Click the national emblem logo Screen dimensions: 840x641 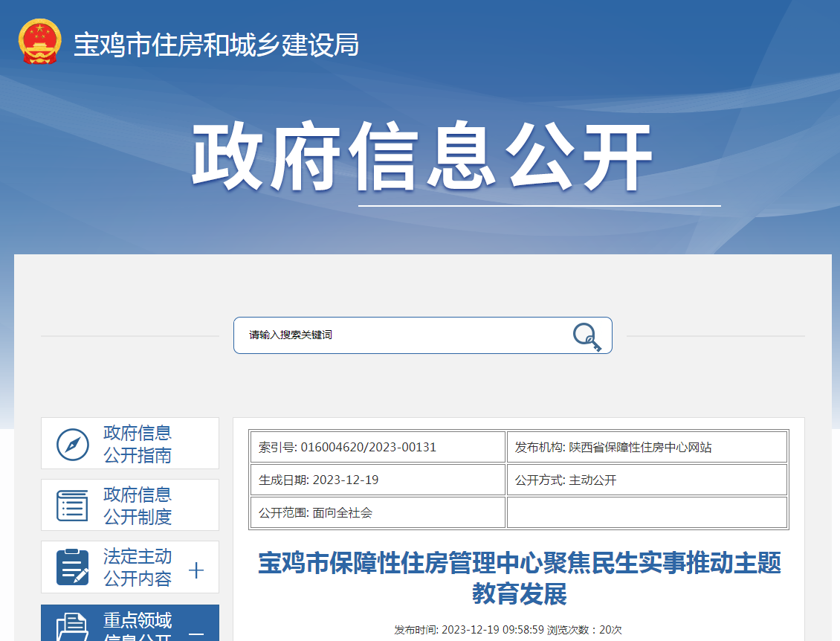click(40, 44)
